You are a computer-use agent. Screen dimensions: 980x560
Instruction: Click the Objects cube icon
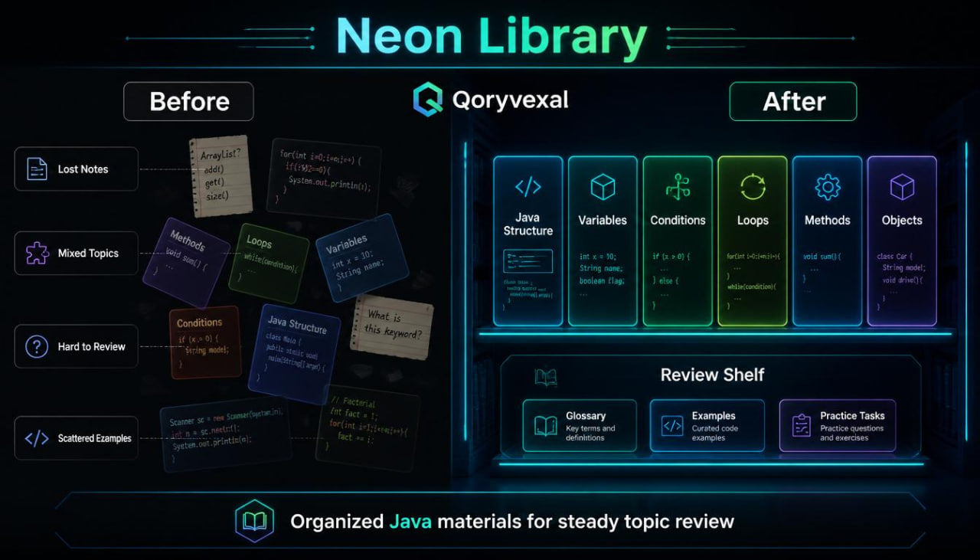click(x=902, y=187)
